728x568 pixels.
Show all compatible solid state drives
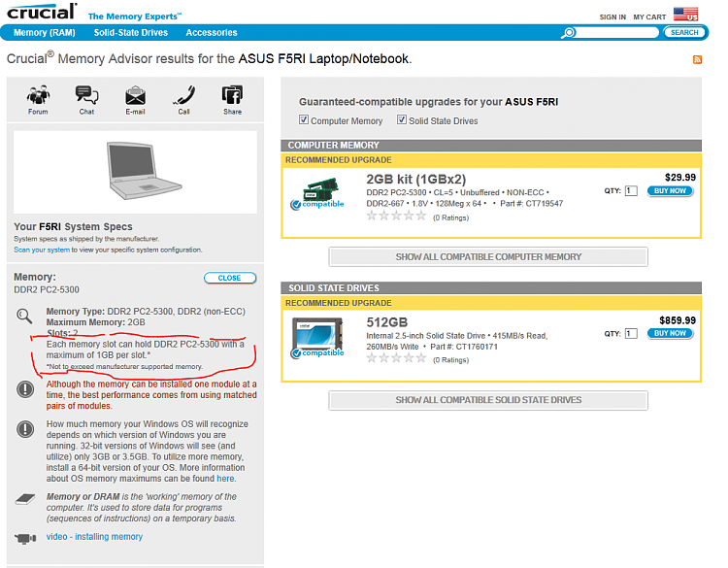(488, 400)
